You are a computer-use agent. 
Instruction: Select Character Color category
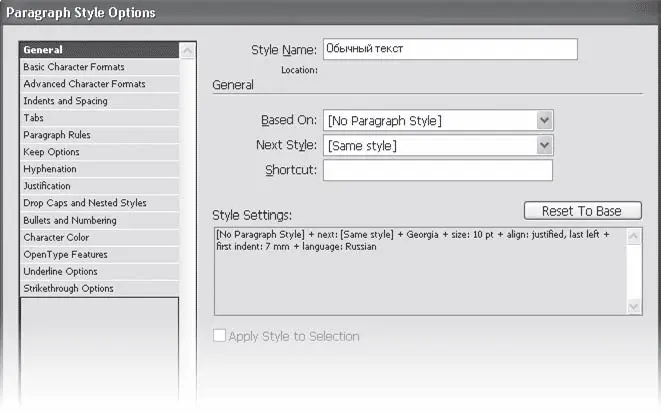[56, 237]
